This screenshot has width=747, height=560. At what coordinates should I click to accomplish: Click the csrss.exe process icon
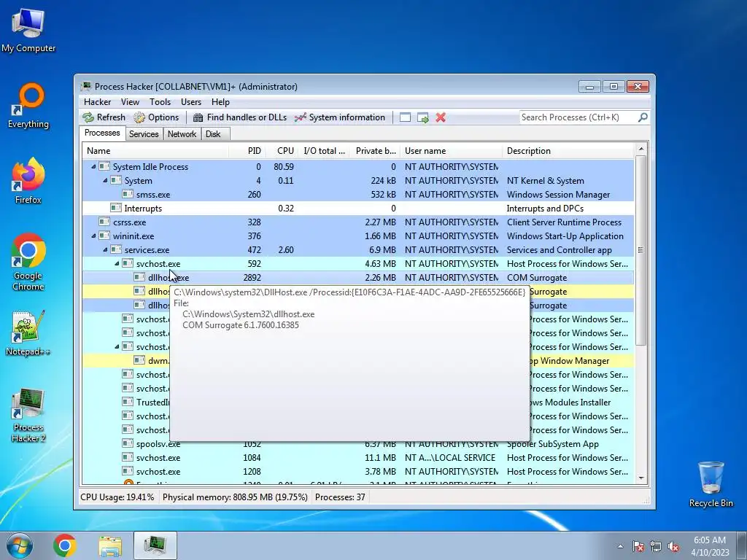pos(104,222)
